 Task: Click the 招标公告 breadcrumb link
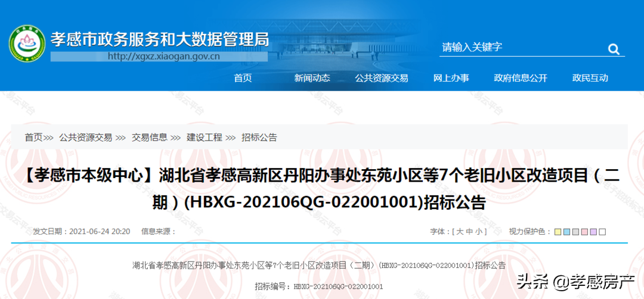pos(259,138)
